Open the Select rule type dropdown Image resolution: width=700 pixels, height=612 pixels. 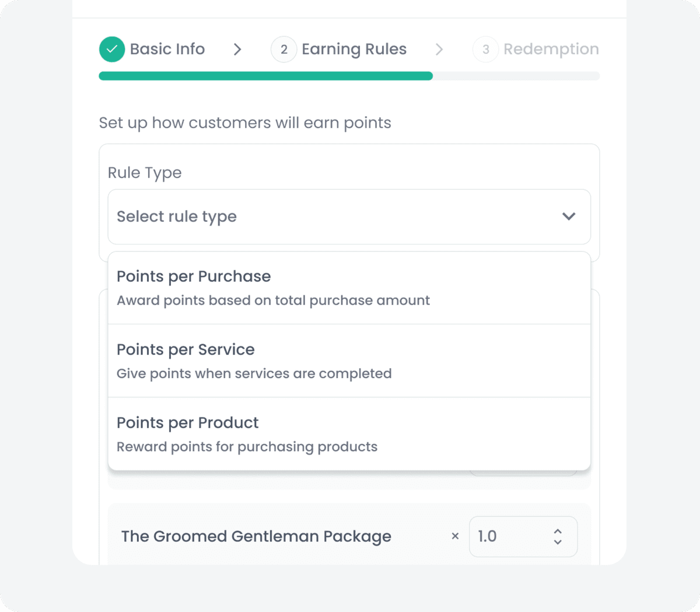tap(349, 216)
